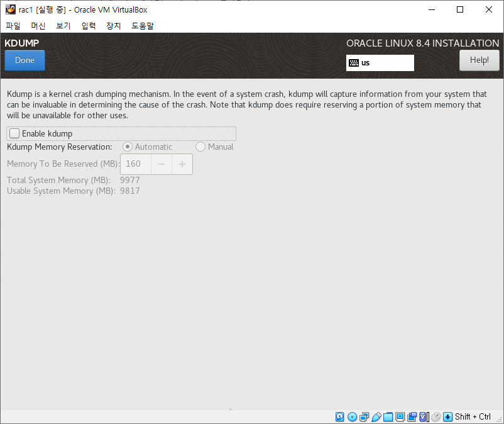The height and width of the screenshot is (424, 504).
Task: Click the Help! button
Action: 479,60
